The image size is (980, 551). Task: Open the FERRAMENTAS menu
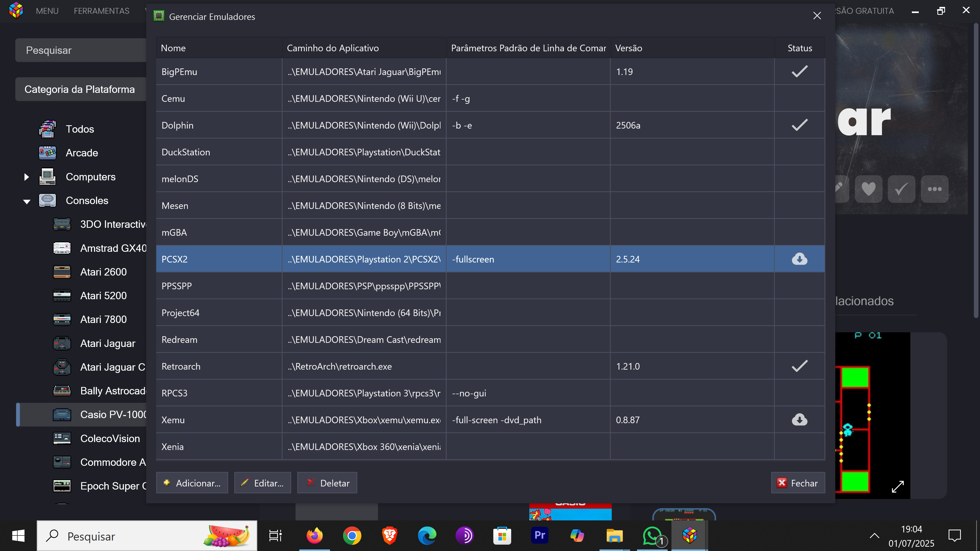pos(102,11)
